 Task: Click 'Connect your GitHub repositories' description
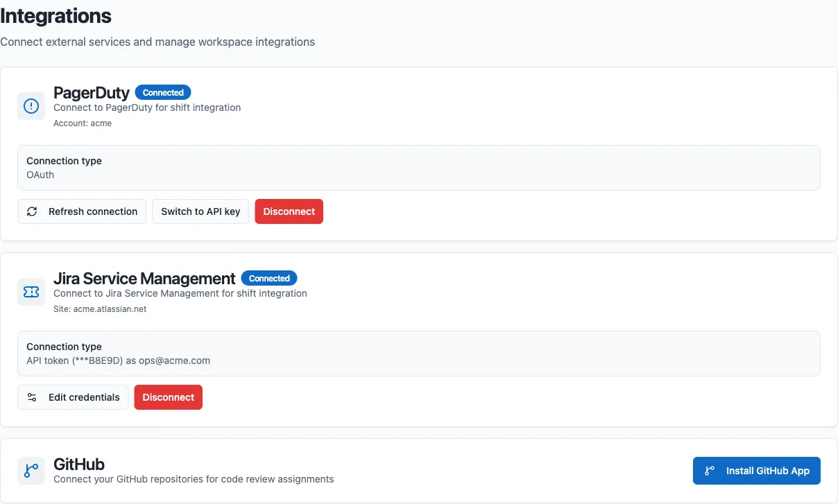[x=194, y=479]
